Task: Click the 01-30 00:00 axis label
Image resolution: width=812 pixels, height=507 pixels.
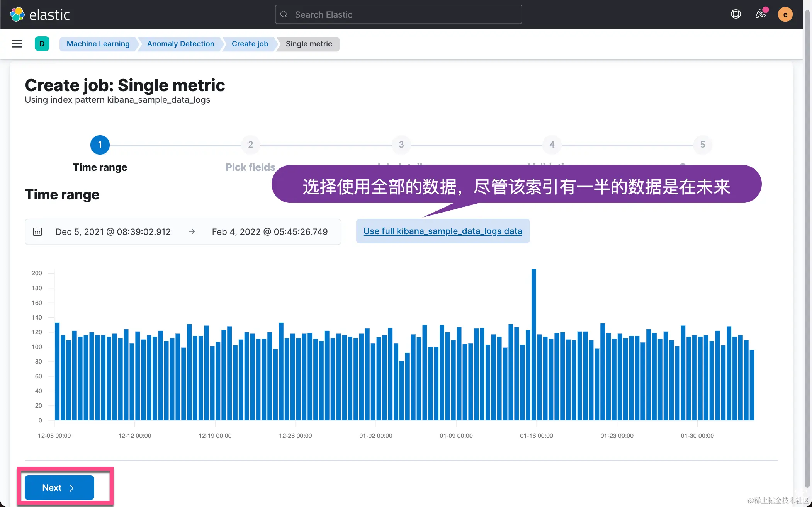Action: (x=697, y=436)
